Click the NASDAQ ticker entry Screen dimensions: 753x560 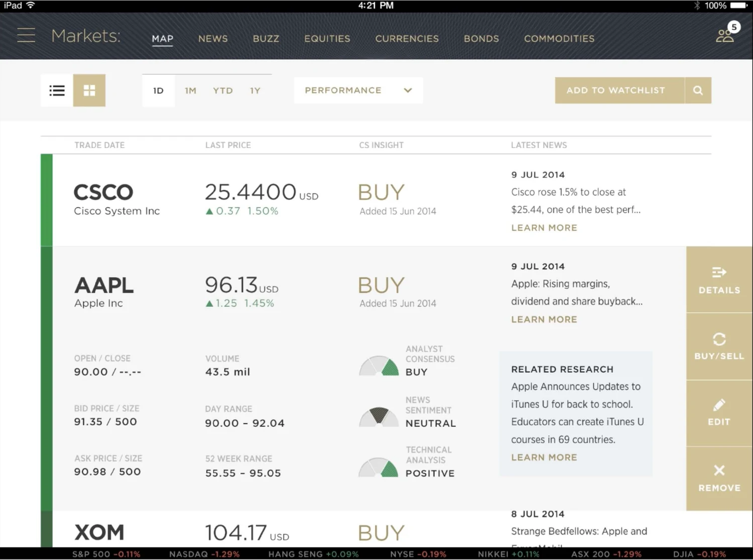pyautogui.click(x=204, y=554)
